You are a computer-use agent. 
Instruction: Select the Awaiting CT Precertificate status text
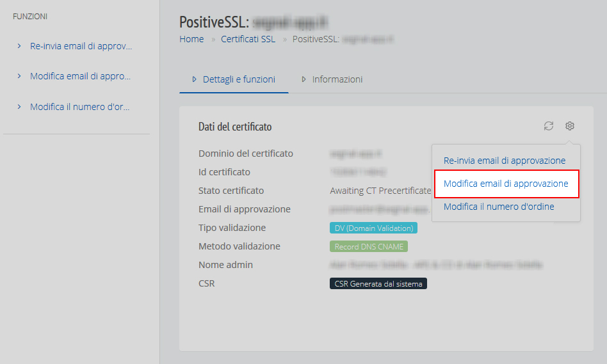(x=380, y=191)
